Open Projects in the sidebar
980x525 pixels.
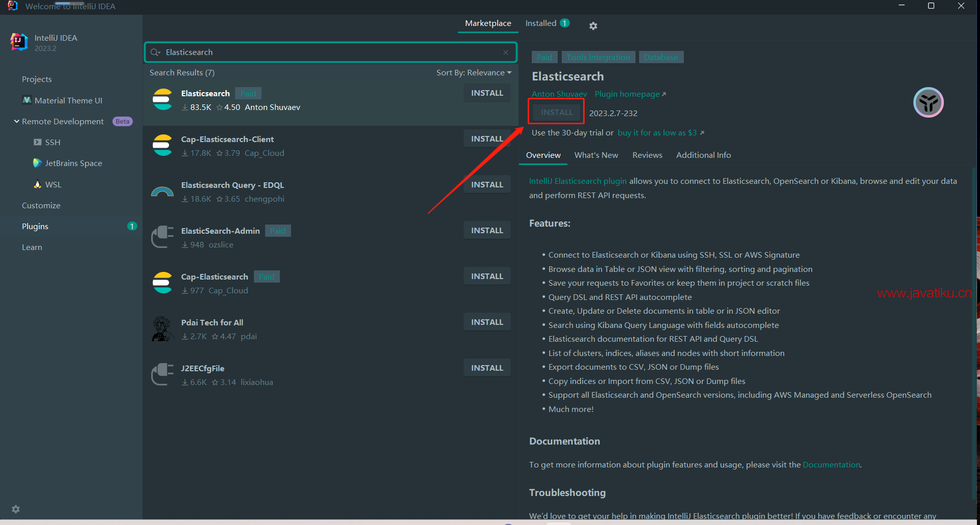click(37, 79)
